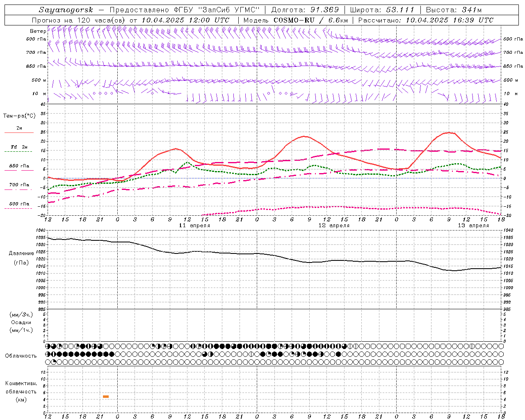Select the "Рассчитано: 10.04.2025 16:39 UTC" timestamp
The image size is (525, 420).
[x=426, y=20]
